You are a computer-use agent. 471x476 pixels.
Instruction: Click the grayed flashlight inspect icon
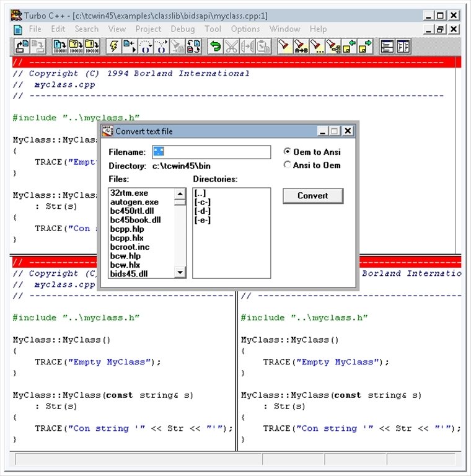[x=177, y=46]
